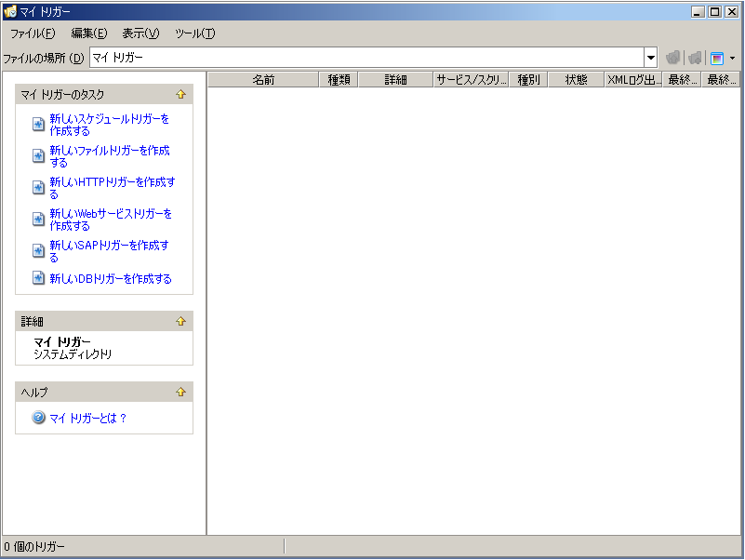The width and height of the screenshot is (745, 560).
Task: Click the new DB trigger icon
Action: point(39,278)
